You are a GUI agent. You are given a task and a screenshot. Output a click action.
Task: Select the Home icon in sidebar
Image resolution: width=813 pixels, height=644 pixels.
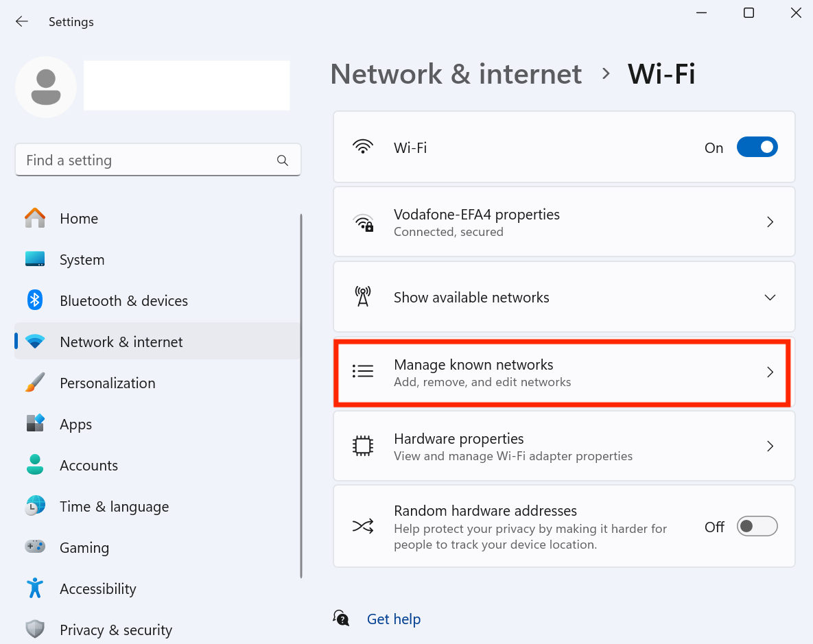pyautogui.click(x=34, y=218)
